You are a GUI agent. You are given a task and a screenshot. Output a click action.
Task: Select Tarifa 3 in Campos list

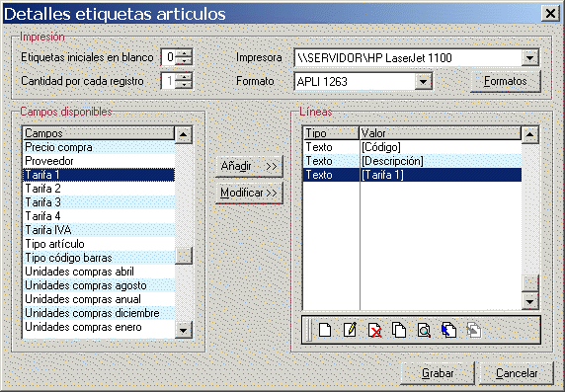[99, 202]
